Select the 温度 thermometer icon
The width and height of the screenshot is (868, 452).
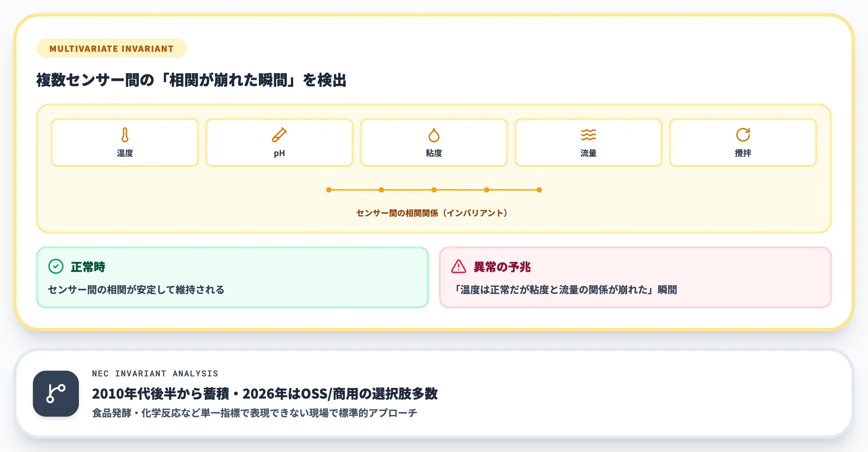[125, 134]
